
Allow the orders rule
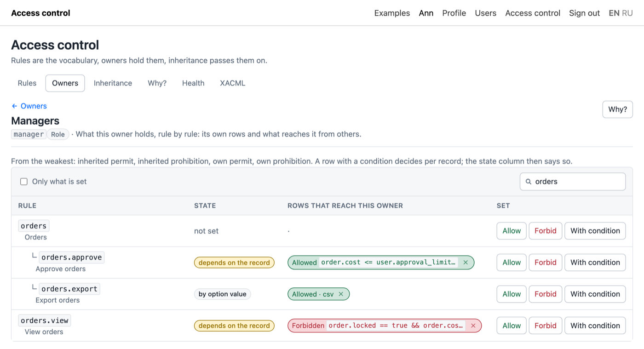point(512,231)
